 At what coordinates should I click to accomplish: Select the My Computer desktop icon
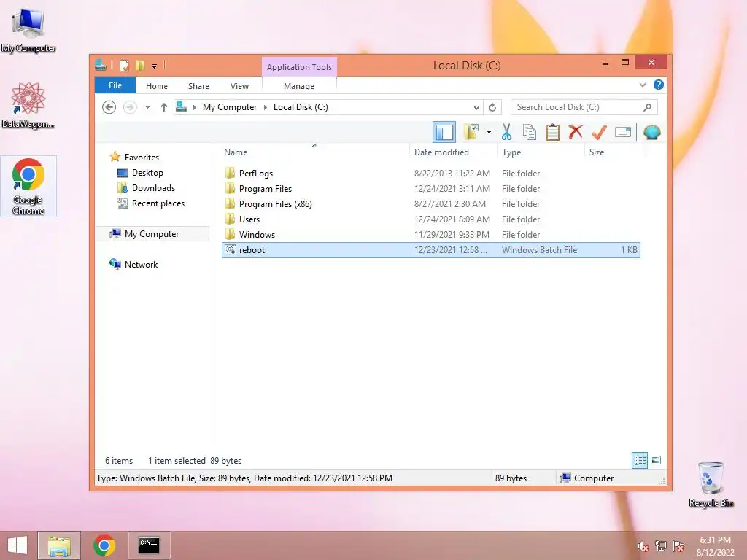pos(28,30)
